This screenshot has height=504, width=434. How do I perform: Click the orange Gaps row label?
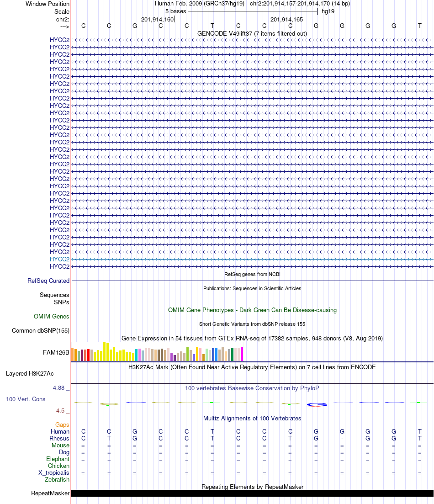(62, 424)
